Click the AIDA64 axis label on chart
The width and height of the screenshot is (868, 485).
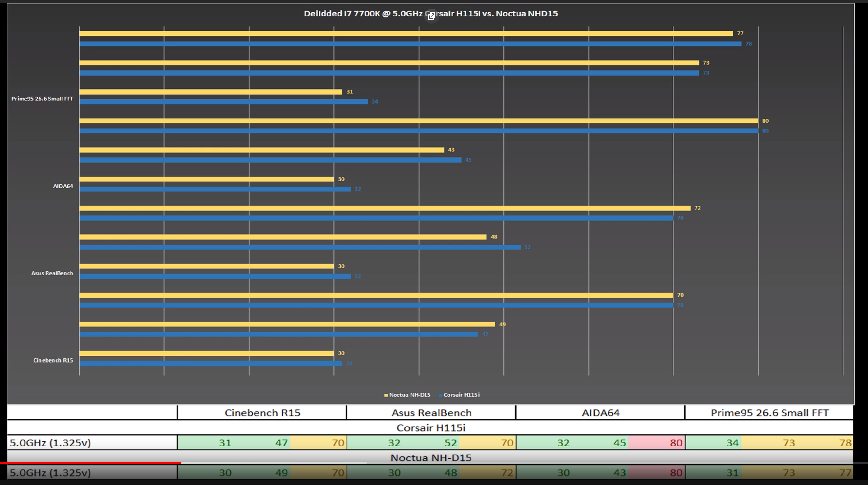(x=63, y=186)
